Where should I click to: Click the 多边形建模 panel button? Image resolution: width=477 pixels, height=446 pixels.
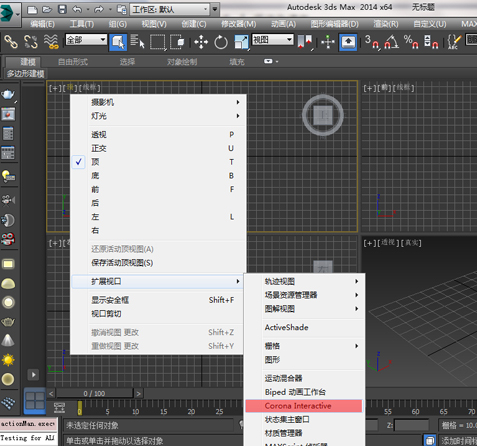[25, 74]
